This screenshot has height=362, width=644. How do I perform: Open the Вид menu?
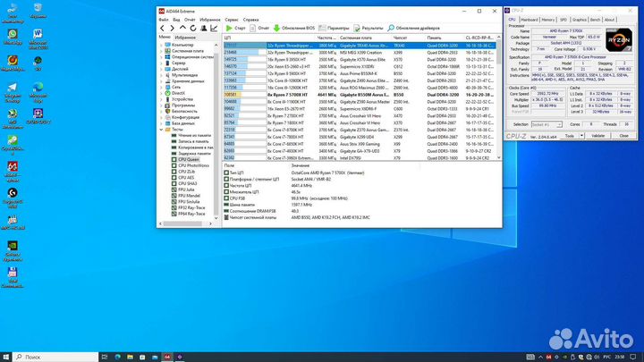pyautogui.click(x=176, y=20)
